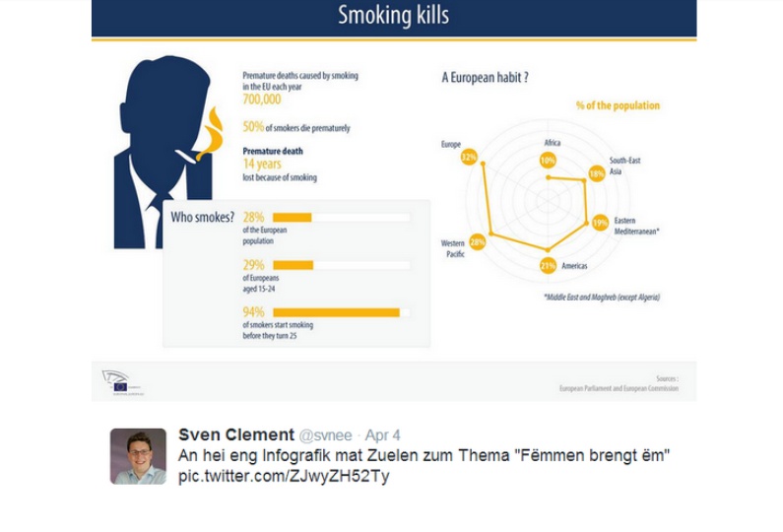Open the Sven Clement display name link
Viewport: 783px width, 532px height.
click(236, 434)
